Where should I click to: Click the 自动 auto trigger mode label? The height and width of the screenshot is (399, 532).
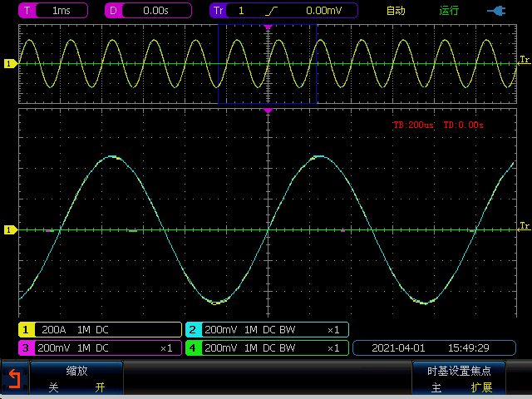(x=397, y=11)
